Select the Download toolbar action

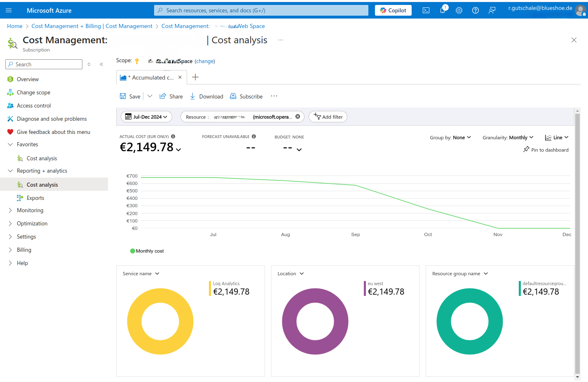pyautogui.click(x=206, y=96)
